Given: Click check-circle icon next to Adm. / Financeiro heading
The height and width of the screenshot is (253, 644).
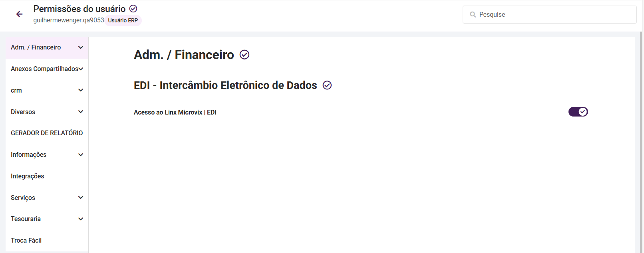Looking at the screenshot, I should coord(244,55).
